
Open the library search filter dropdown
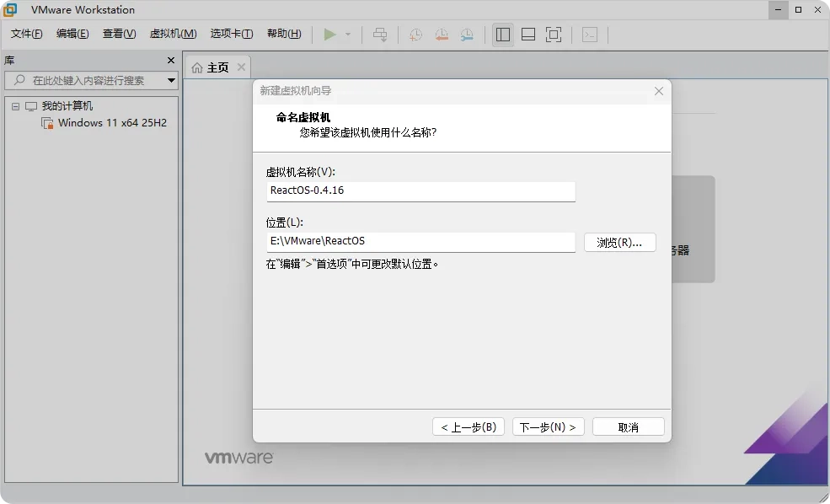[172, 80]
